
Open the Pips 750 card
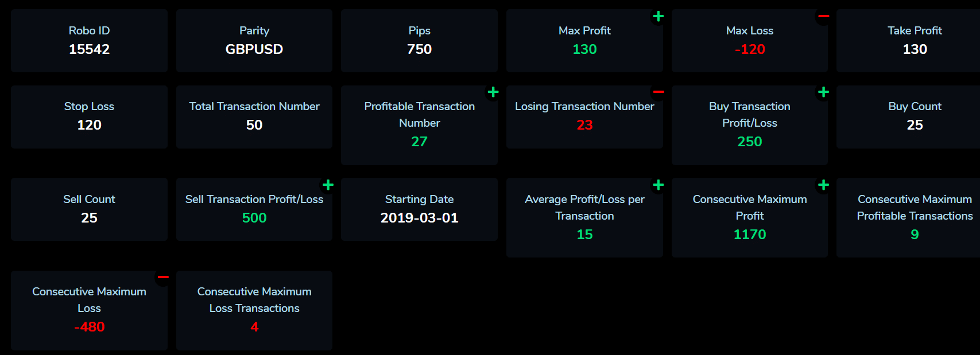point(419,40)
